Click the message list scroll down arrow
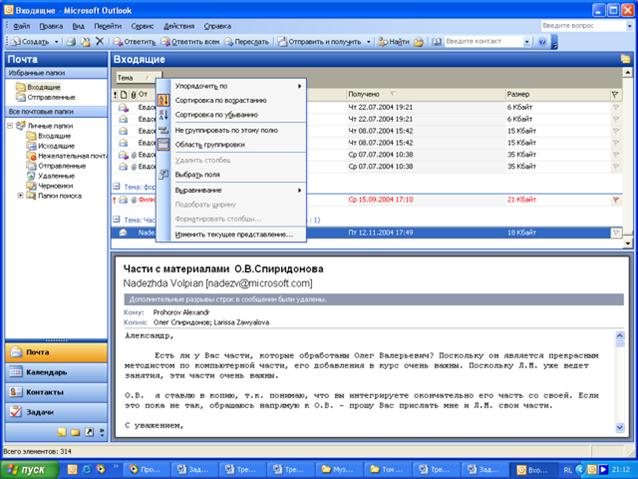Screen dimensions: 638x479 coord(628,243)
